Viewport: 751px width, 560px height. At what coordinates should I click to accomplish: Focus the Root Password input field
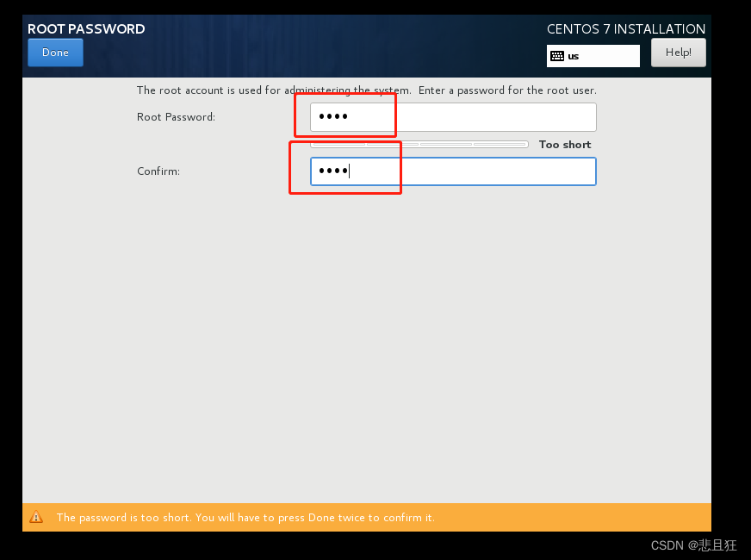pos(453,117)
